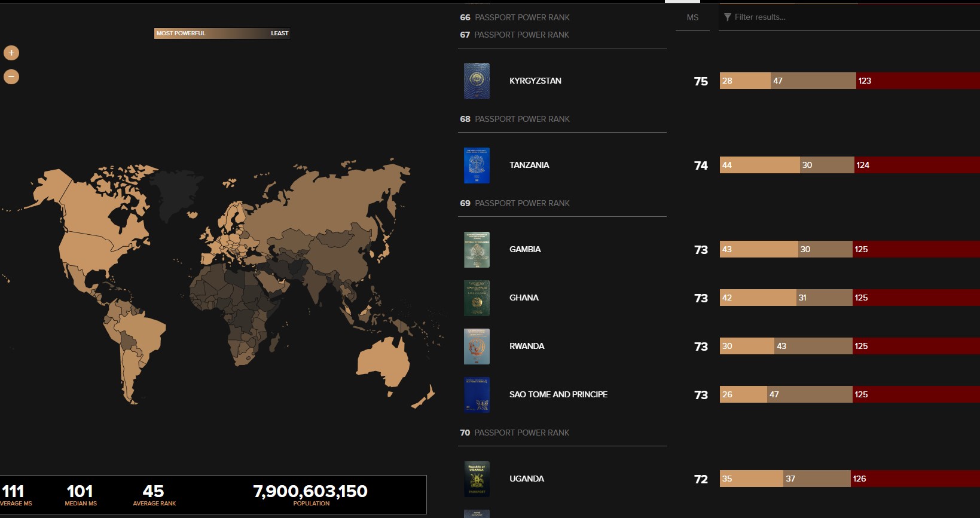Open the Sao Tome and Principe link
Image resolution: width=980 pixels, height=518 pixels.
558,395
